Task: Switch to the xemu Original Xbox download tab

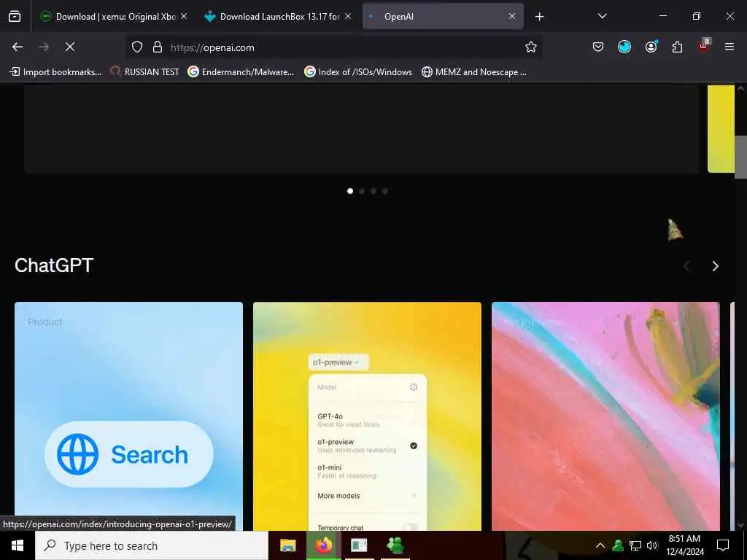Action: coord(113,16)
